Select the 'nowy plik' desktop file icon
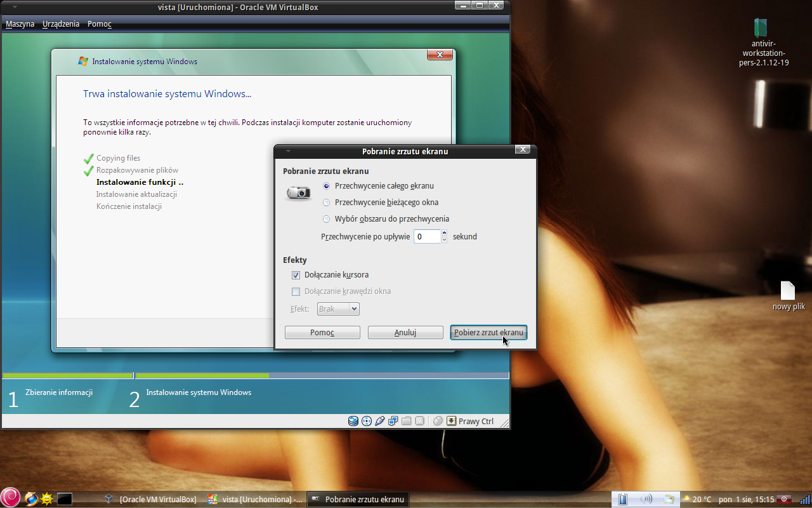The height and width of the screenshot is (508, 812). point(788,296)
